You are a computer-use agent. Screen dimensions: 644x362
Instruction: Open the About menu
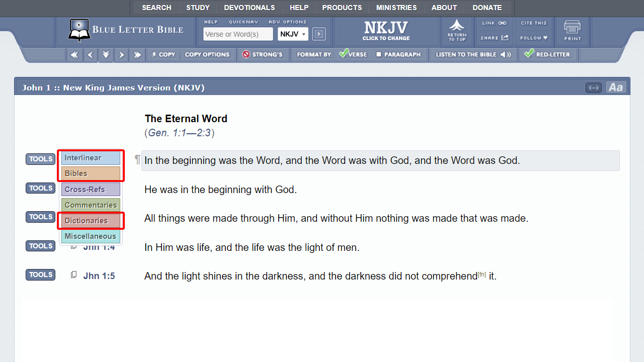(x=444, y=8)
